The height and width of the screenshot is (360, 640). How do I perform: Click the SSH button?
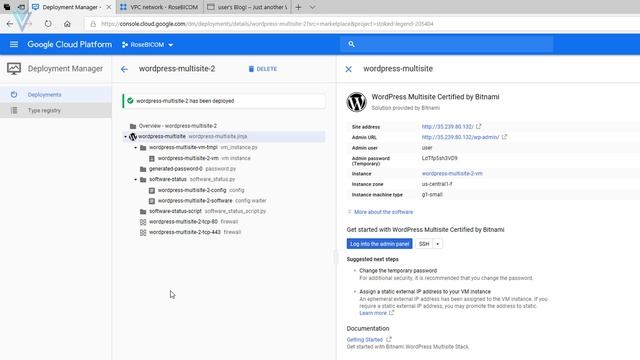tap(424, 244)
